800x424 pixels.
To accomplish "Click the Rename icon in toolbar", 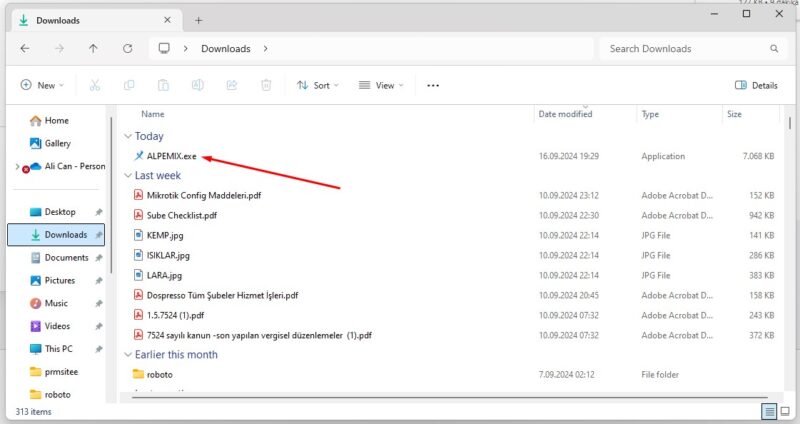I will [198, 86].
